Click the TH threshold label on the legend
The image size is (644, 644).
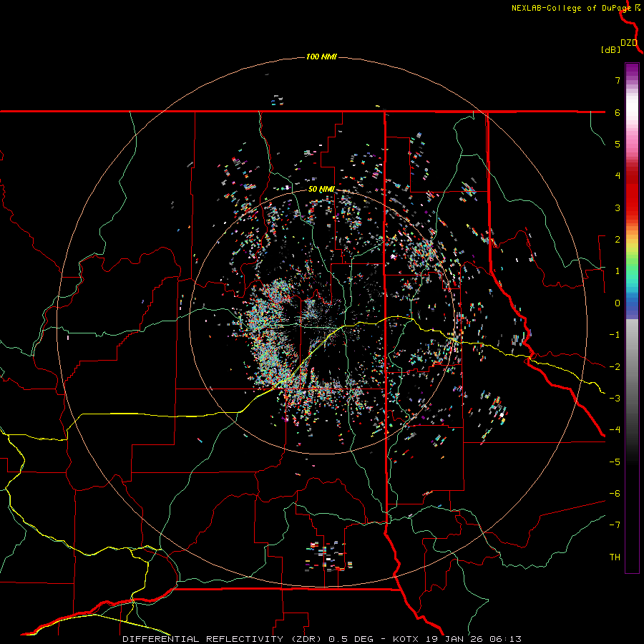(615, 557)
